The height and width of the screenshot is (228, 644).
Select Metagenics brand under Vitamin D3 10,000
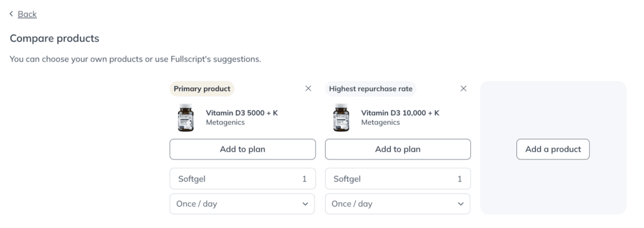(380, 122)
